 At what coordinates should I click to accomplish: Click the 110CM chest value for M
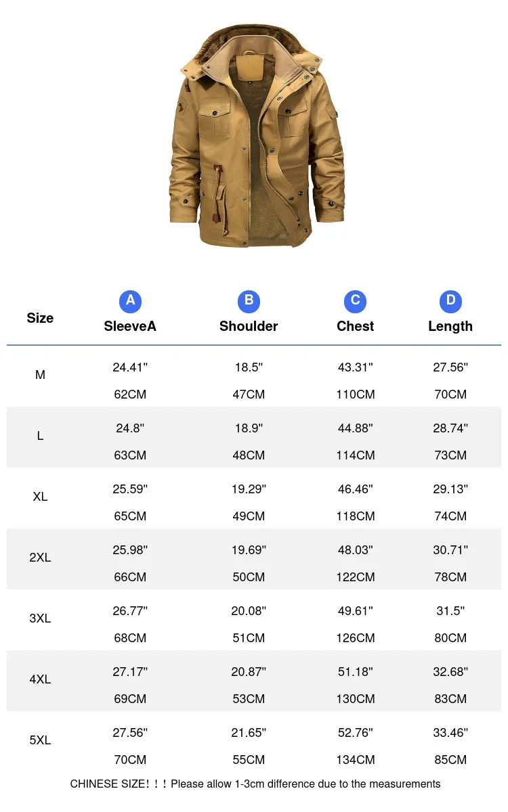pyautogui.click(x=355, y=394)
